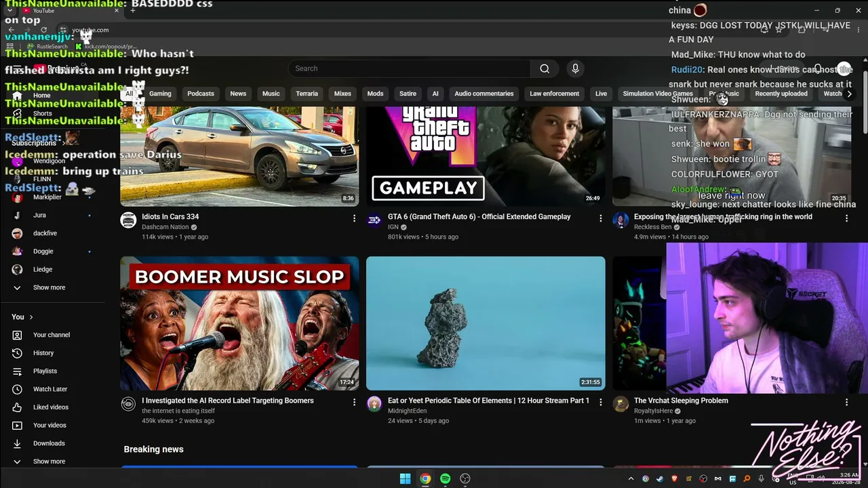868x488 pixels.
Task: Play the grey rock Eat or Yeet thumbnail
Action: (486, 323)
